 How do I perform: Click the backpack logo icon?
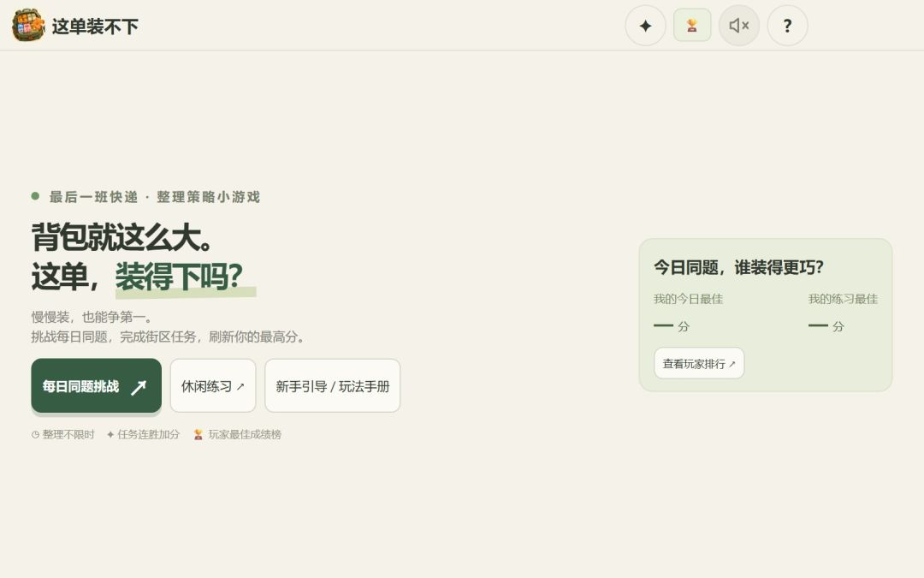tap(27, 26)
